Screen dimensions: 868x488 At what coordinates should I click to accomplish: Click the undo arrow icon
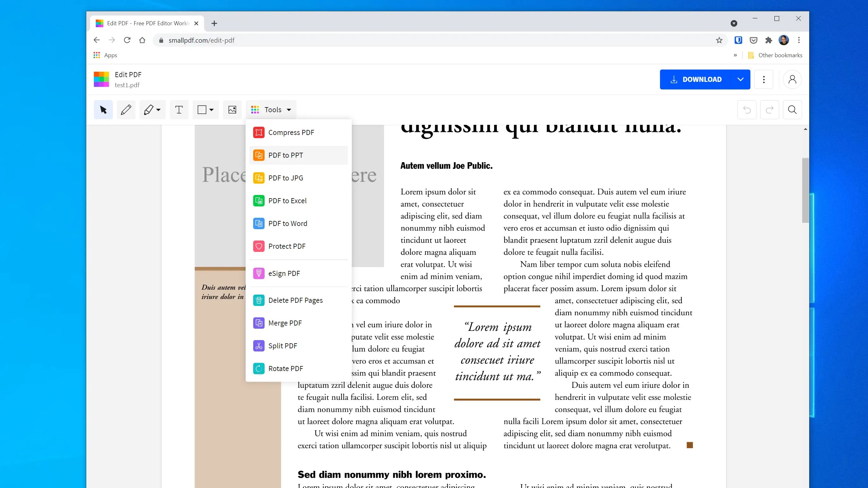click(x=747, y=110)
